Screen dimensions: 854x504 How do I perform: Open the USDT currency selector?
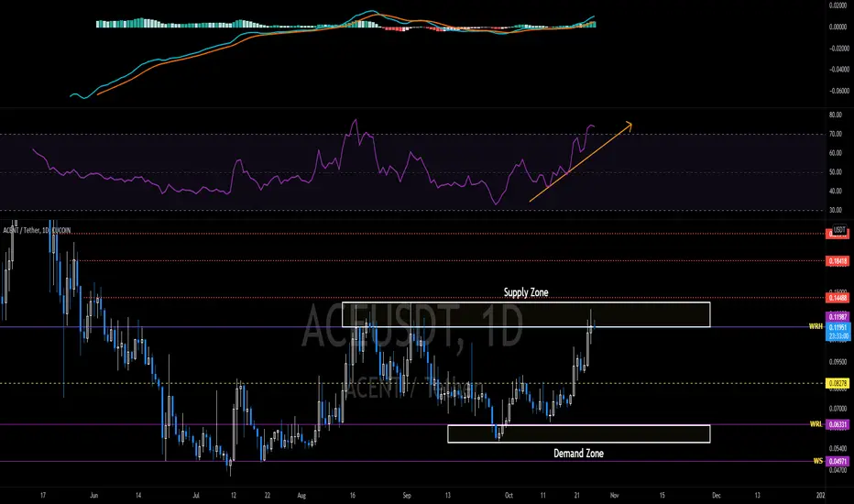pos(839,229)
